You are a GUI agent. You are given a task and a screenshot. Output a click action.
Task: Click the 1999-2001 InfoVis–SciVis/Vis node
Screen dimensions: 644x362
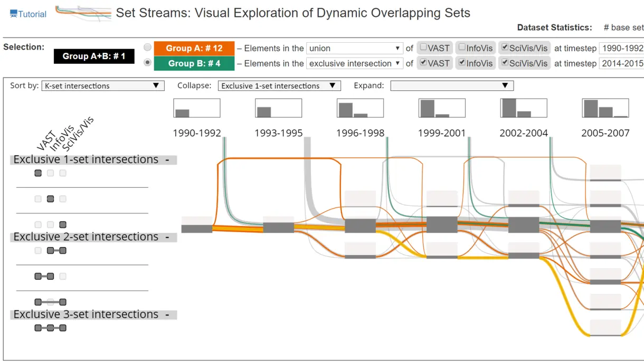coord(442,257)
